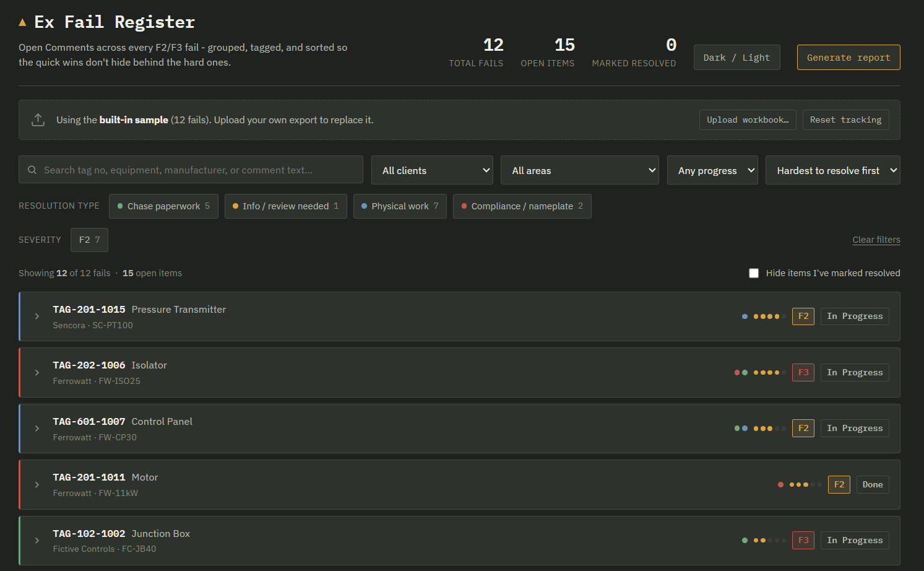Click the upload arrow icon in sample banner

click(x=38, y=120)
